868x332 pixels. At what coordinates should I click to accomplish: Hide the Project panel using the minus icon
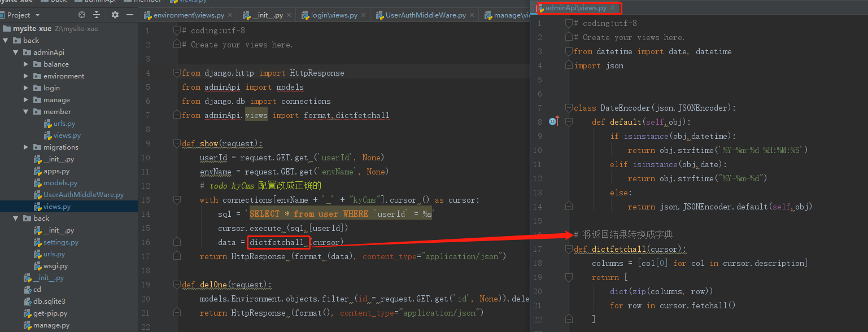click(x=130, y=15)
